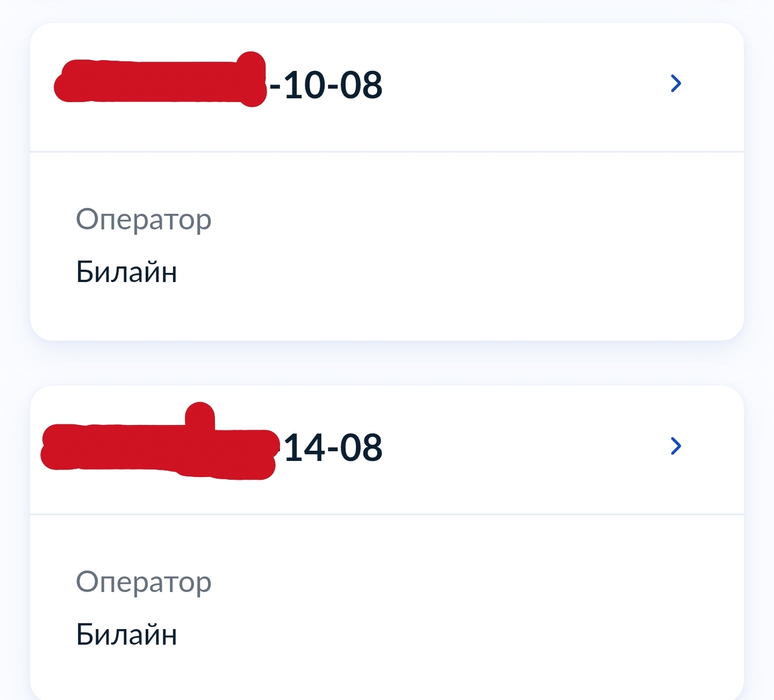Select the phone number text ending 14-08
This screenshot has height=700, width=774.
click(333, 448)
